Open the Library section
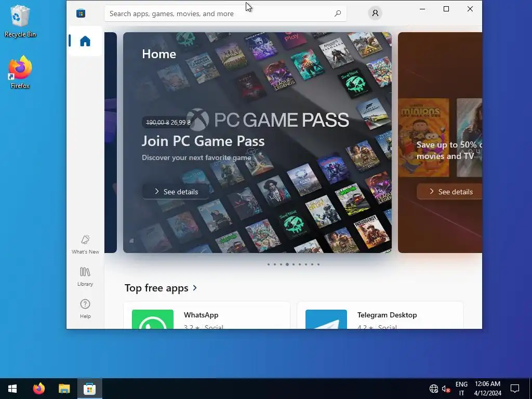 click(85, 276)
